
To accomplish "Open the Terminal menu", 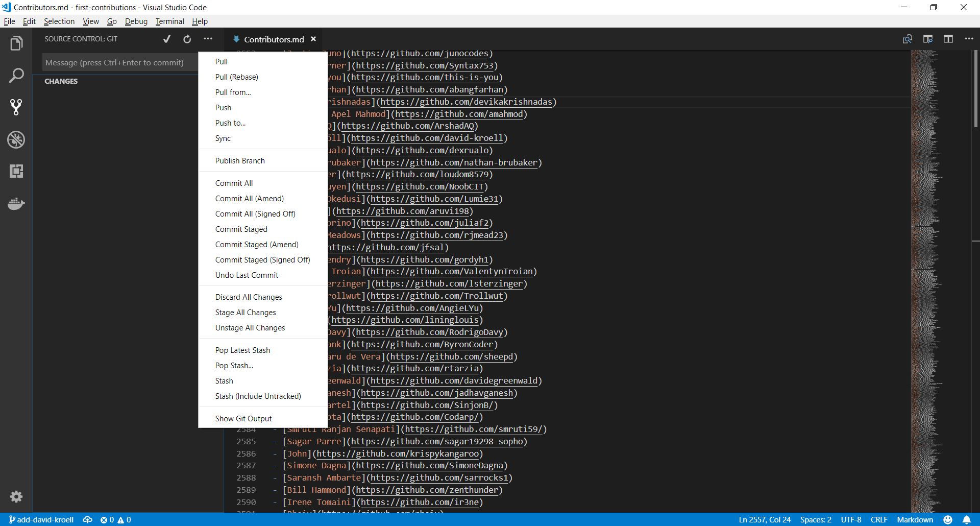I will pos(169,21).
